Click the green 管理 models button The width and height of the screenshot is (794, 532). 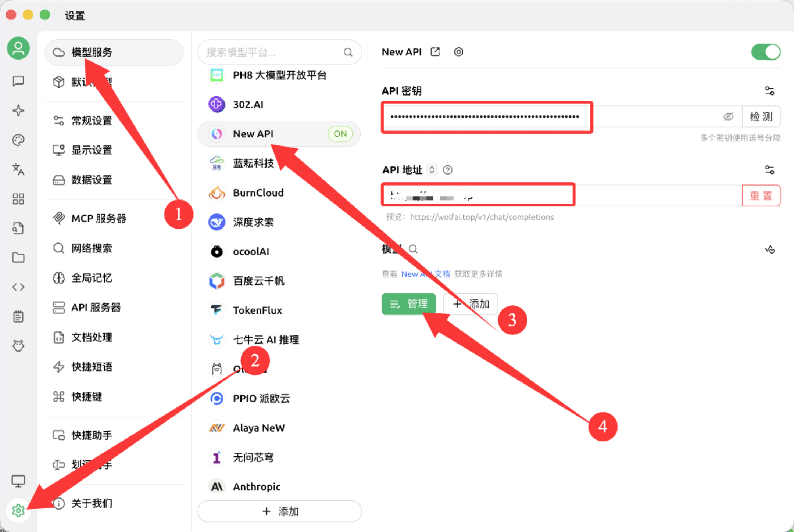(409, 304)
